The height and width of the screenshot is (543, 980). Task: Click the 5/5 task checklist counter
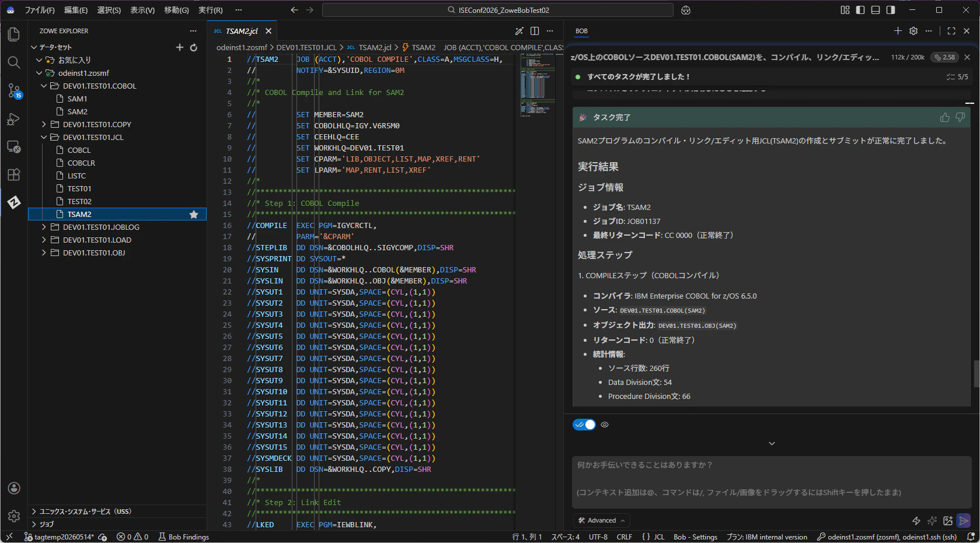[x=957, y=77]
